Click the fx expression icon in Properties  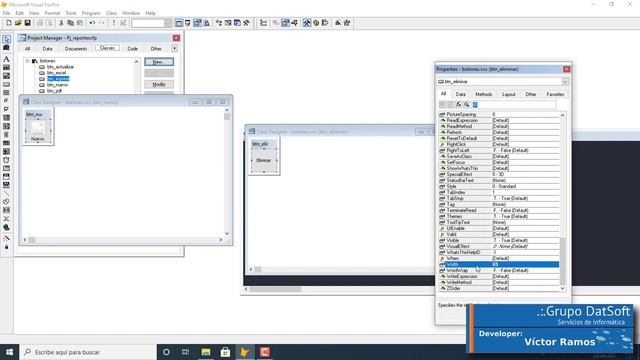(x=458, y=105)
